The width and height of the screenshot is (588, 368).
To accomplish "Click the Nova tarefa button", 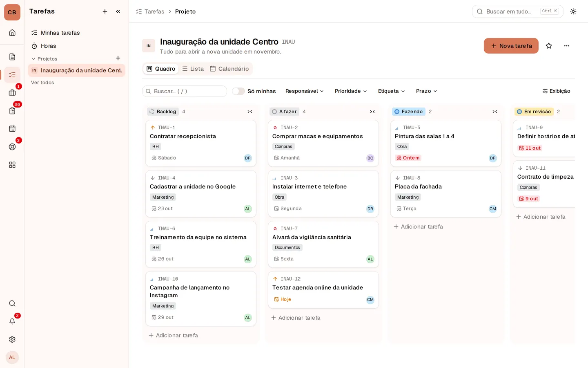I will click(x=511, y=46).
